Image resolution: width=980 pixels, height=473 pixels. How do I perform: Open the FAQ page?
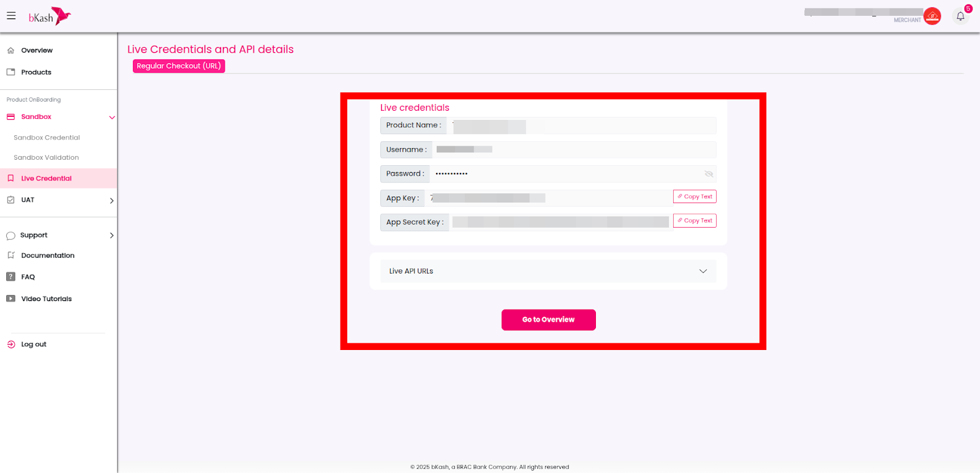[x=28, y=277]
